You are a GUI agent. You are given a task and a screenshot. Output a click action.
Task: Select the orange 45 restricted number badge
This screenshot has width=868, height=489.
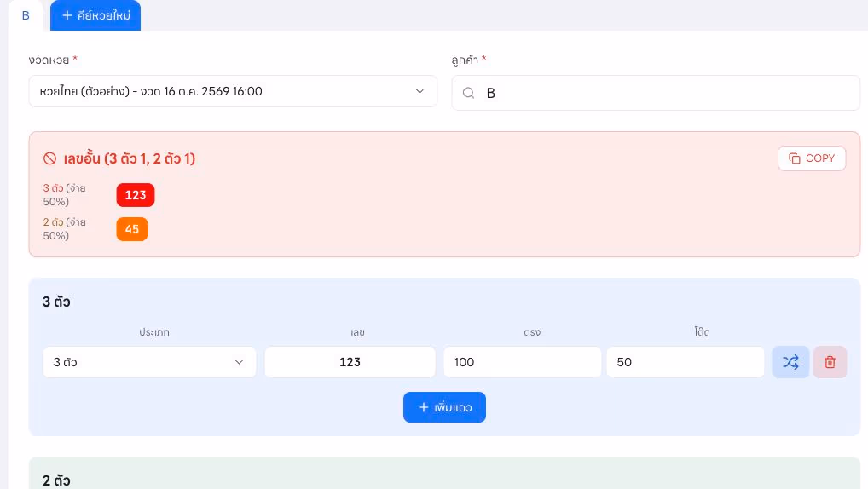point(132,229)
